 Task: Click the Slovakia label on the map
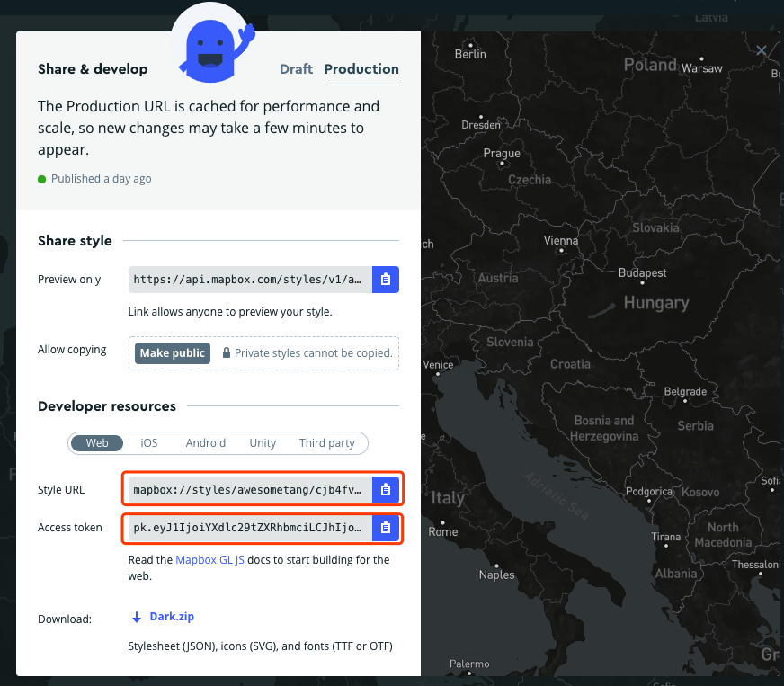[x=656, y=227]
